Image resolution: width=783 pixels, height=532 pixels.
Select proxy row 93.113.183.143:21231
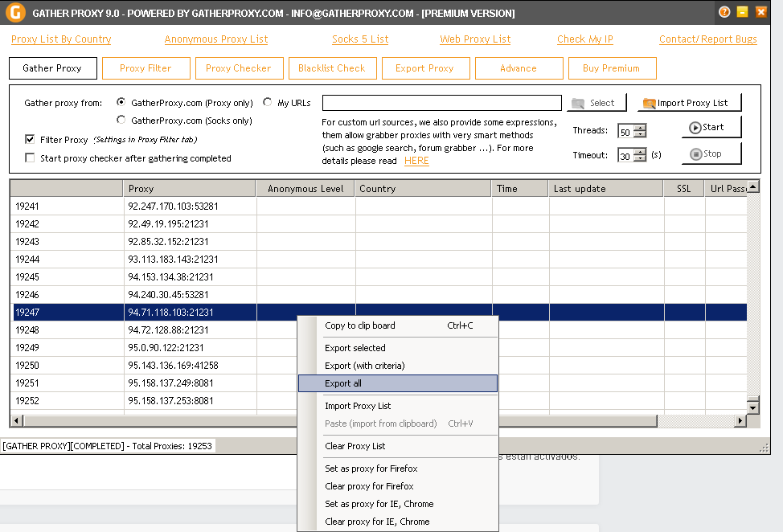pos(379,259)
